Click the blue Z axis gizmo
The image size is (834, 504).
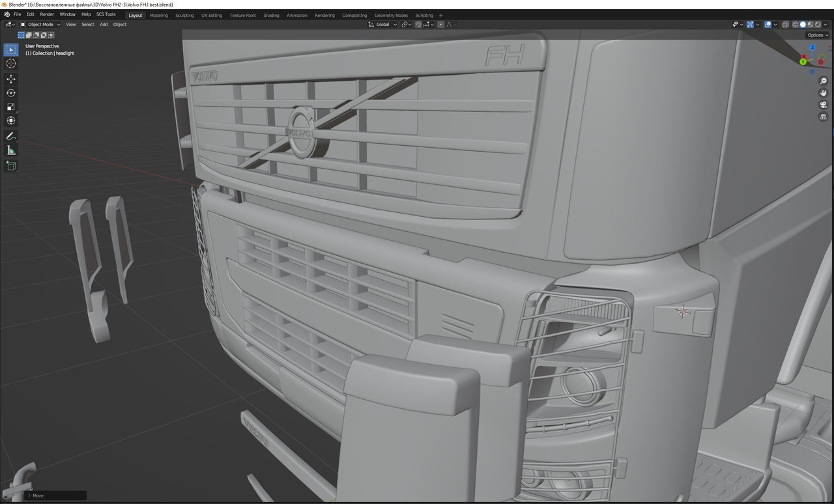(x=812, y=48)
